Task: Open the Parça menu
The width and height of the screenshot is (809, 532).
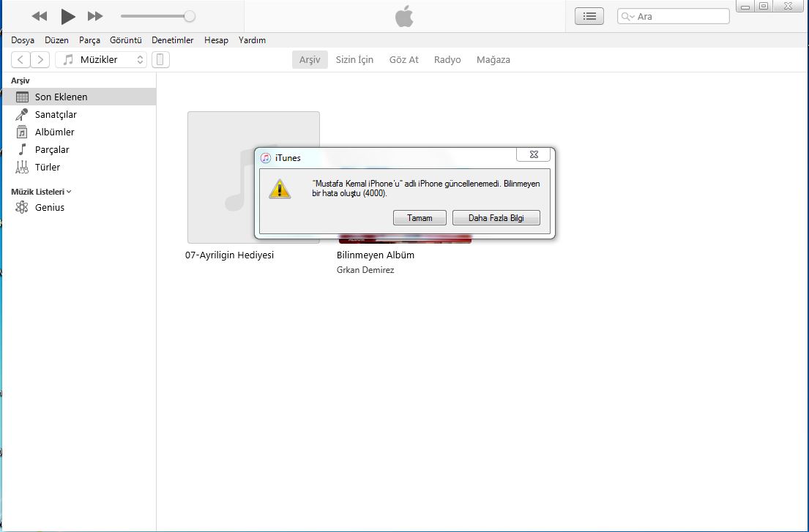Action: coord(89,40)
